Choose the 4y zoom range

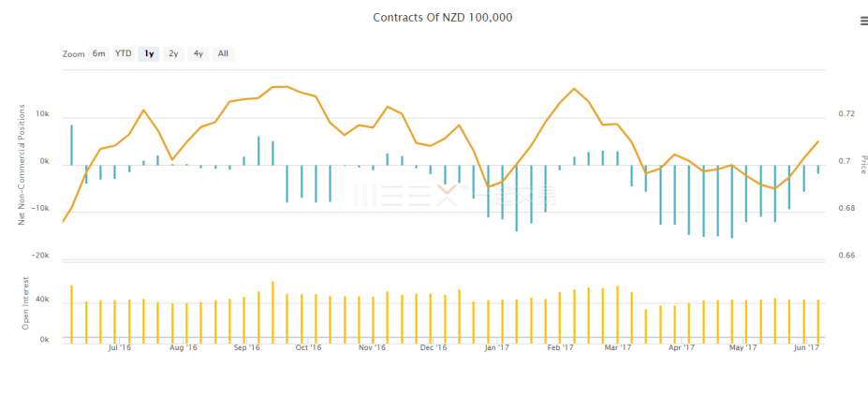point(199,53)
